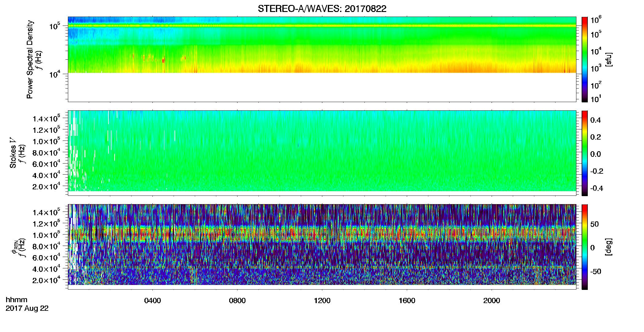The height and width of the screenshot is (332, 644).
Task: Click the 0.4 label on Stokes V colorbar
Action: (595, 120)
